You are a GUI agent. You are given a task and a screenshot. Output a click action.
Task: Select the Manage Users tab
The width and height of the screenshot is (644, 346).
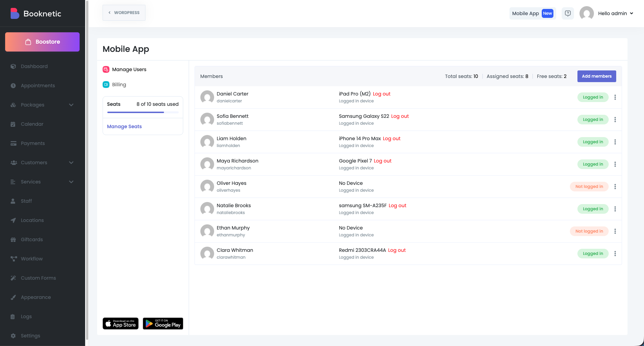(129, 69)
